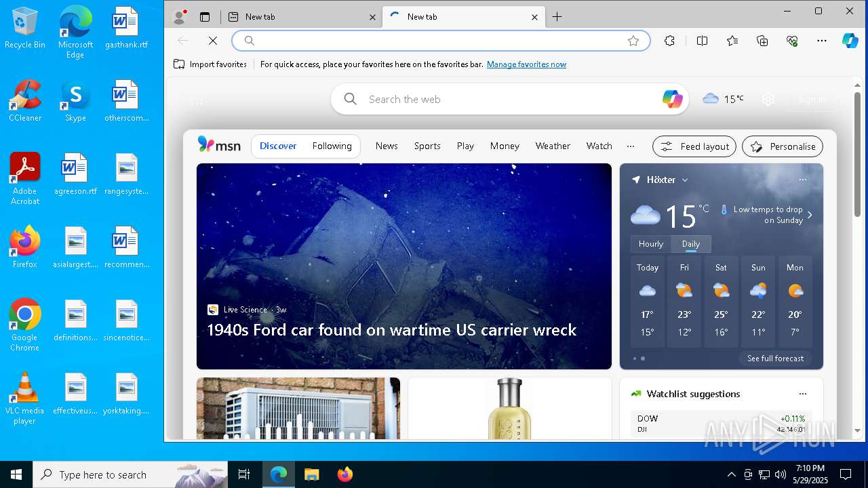Expand the low temps alert chevron
This screenshot has width=868, height=488.
[810, 215]
